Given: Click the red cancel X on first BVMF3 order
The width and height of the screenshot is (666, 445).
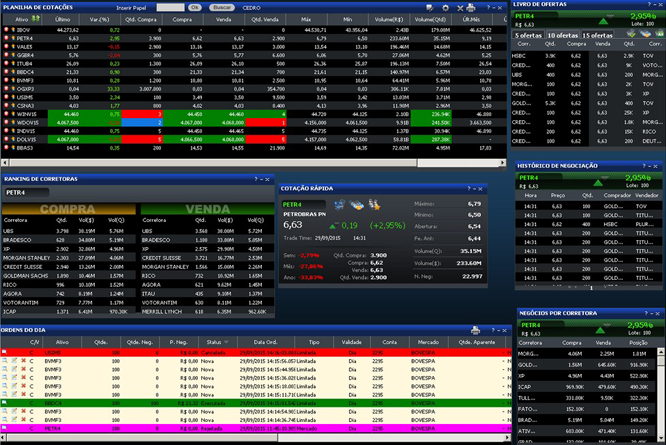Looking at the screenshot, I should coord(22,360).
